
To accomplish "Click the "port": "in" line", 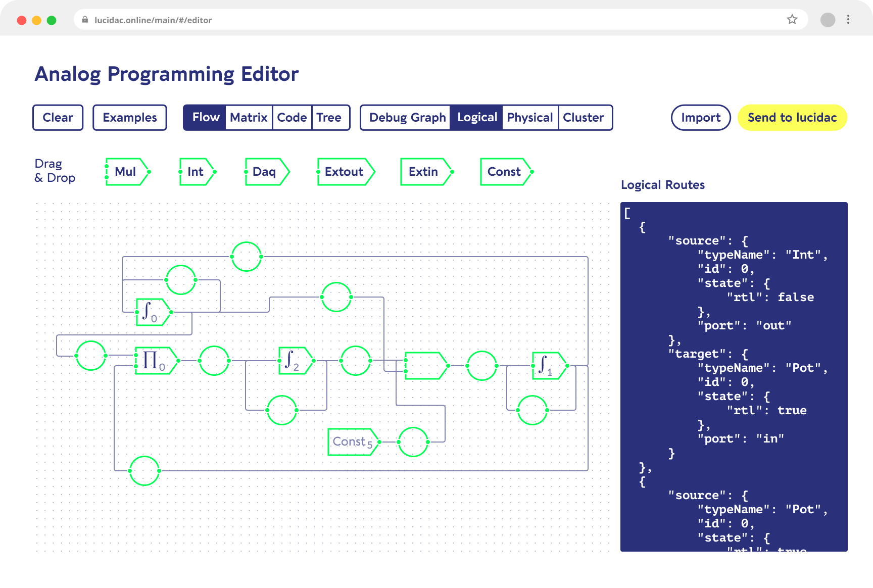I will (741, 439).
